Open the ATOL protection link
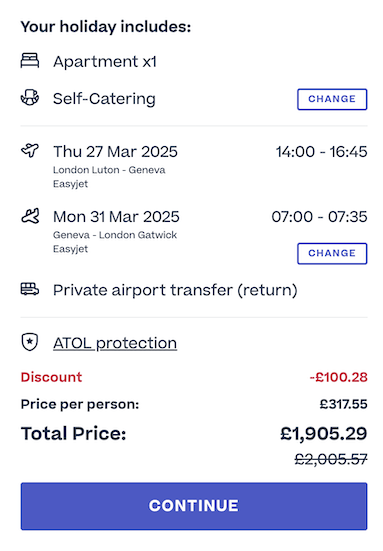Image resolution: width=383 pixels, height=551 pixels. click(115, 343)
